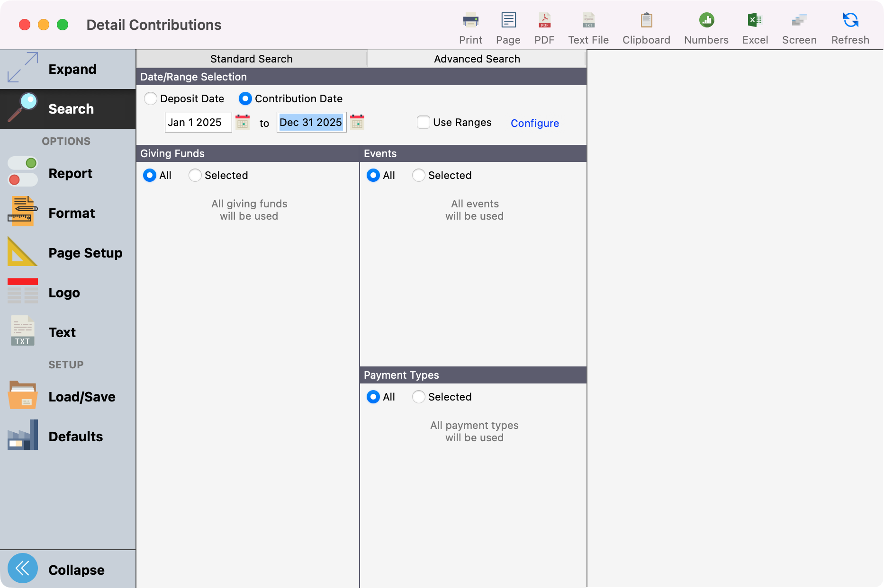The image size is (884, 588).
Task: Open calendar picker for end date
Action: [357, 122]
